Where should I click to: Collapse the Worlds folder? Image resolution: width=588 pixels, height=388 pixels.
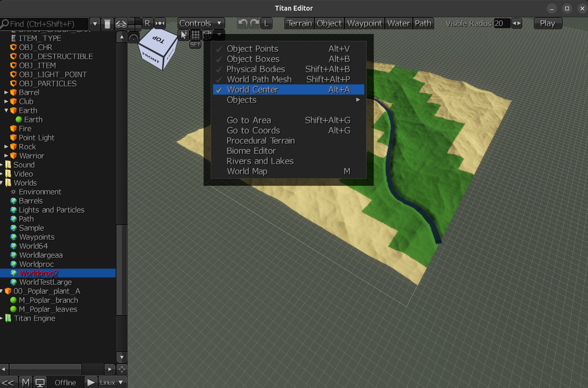point(2,183)
